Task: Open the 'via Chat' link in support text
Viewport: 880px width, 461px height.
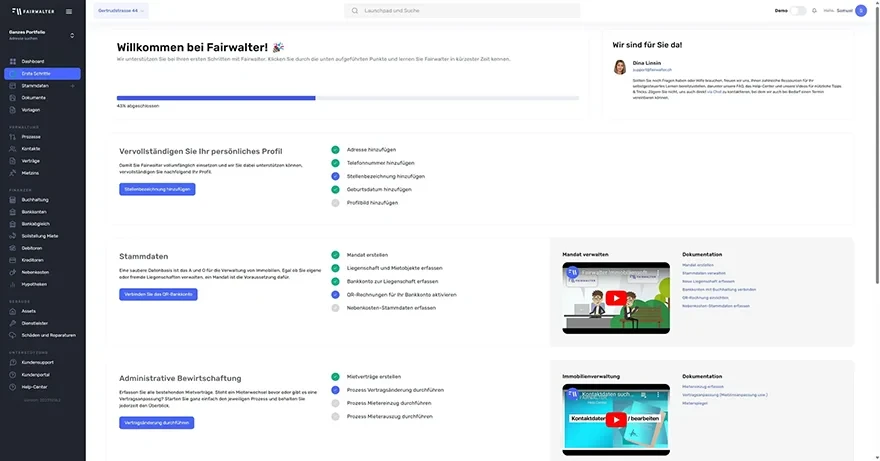Action: (714, 92)
